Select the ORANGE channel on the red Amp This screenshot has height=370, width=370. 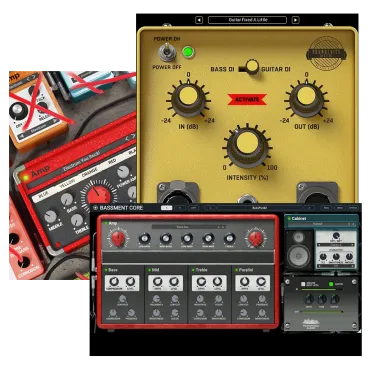coord(89,173)
